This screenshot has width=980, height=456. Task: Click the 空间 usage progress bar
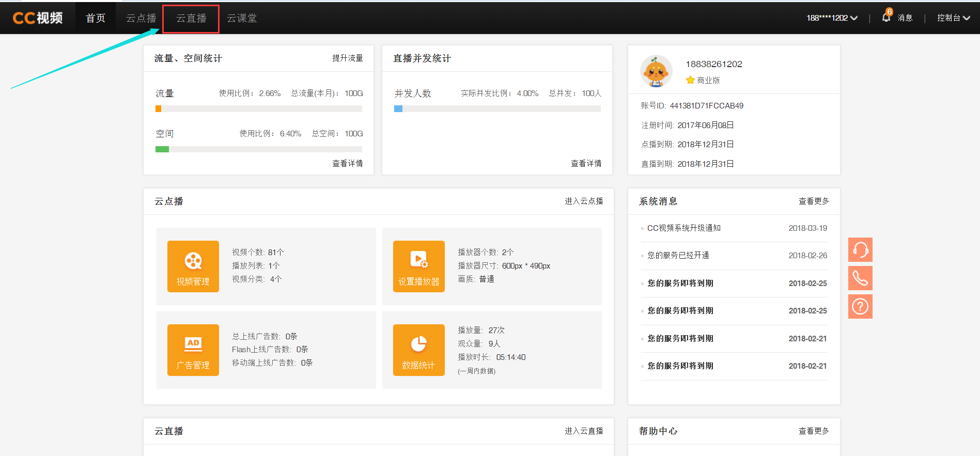click(258, 149)
